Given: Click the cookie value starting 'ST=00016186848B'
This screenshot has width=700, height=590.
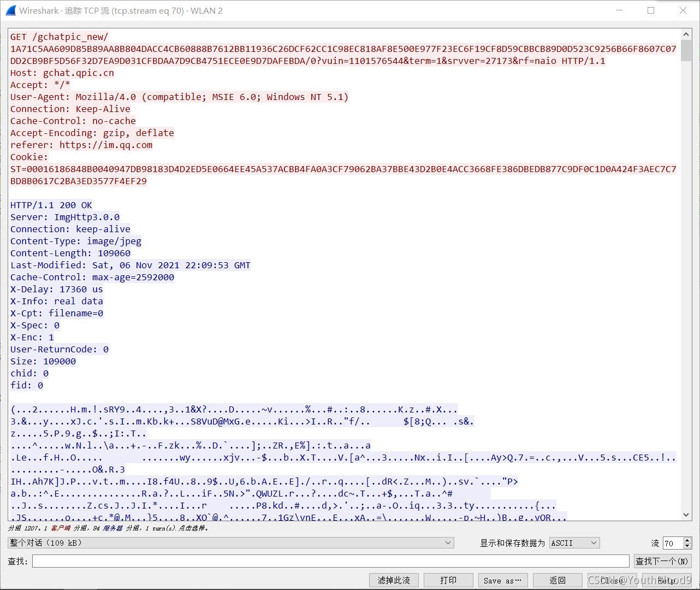Looking at the screenshot, I should click(343, 169).
